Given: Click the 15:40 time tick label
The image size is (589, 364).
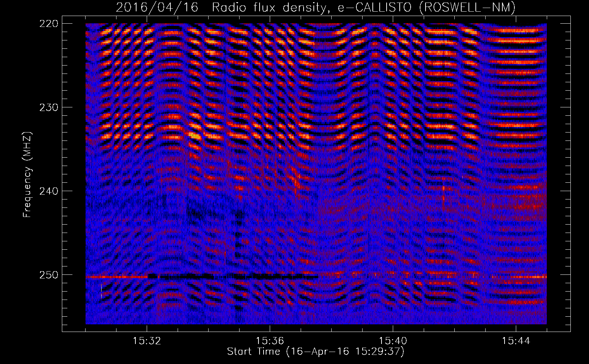Looking at the screenshot, I should (393, 341).
